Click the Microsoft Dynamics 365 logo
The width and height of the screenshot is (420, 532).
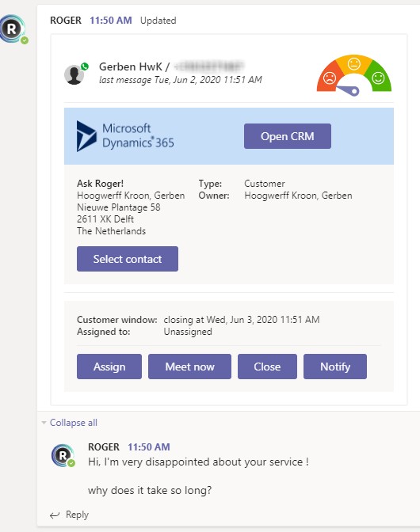[x=125, y=136]
